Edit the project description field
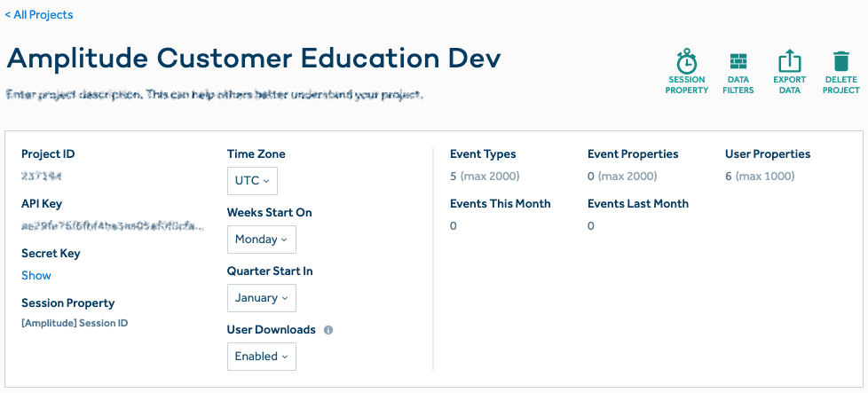Screen dimensions: 868x393 [x=214, y=94]
